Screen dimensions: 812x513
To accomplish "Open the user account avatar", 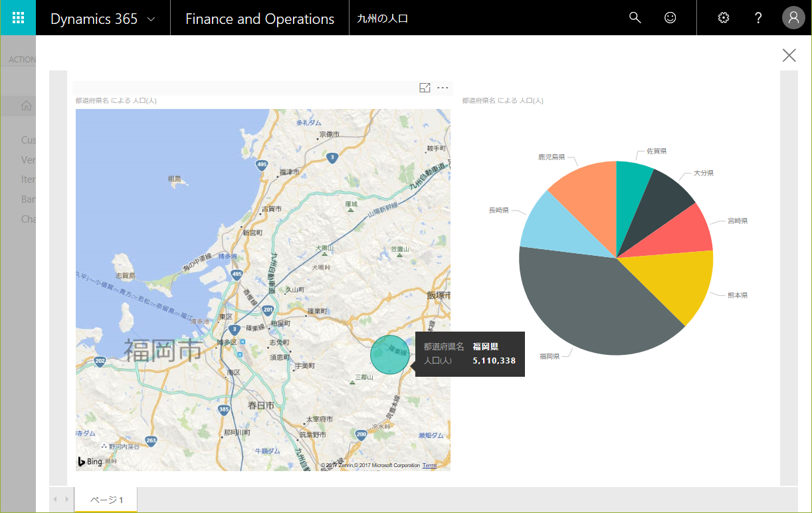I will pyautogui.click(x=793, y=18).
